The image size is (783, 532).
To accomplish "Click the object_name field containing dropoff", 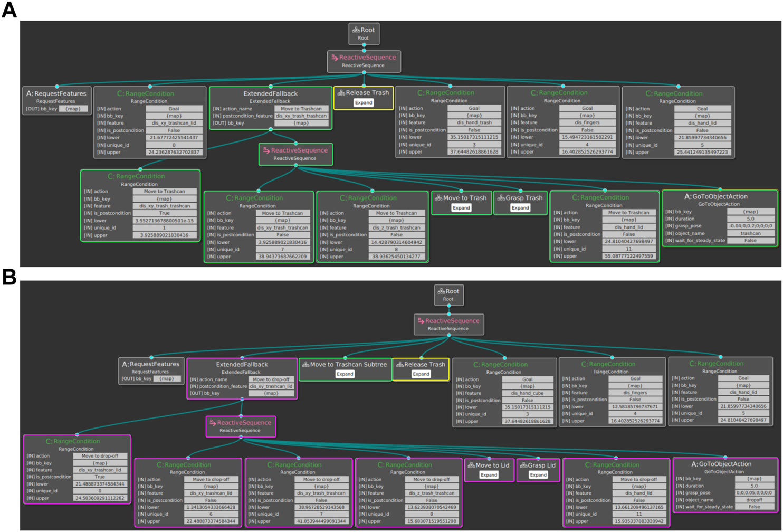I will coord(754,500).
